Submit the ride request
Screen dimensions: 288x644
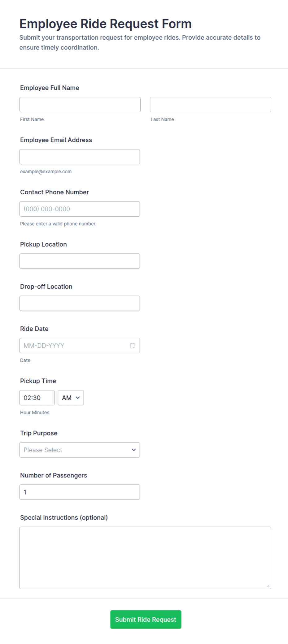point(146,619)
